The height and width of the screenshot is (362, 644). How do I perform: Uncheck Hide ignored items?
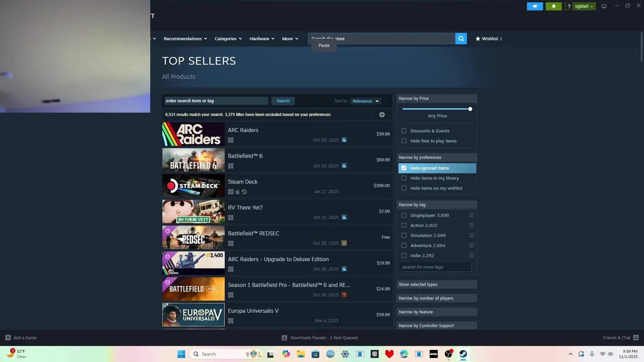pos(404,168)
